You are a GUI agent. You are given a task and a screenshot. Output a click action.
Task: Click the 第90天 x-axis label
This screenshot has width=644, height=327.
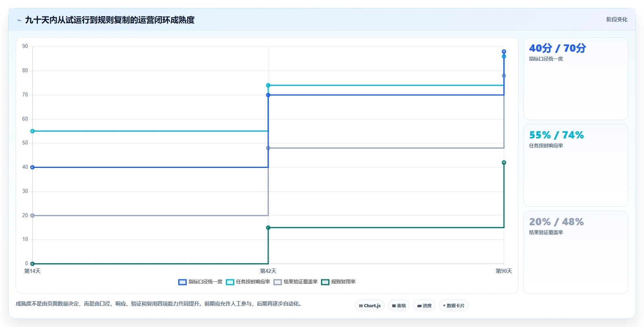[x=504, y=271]
